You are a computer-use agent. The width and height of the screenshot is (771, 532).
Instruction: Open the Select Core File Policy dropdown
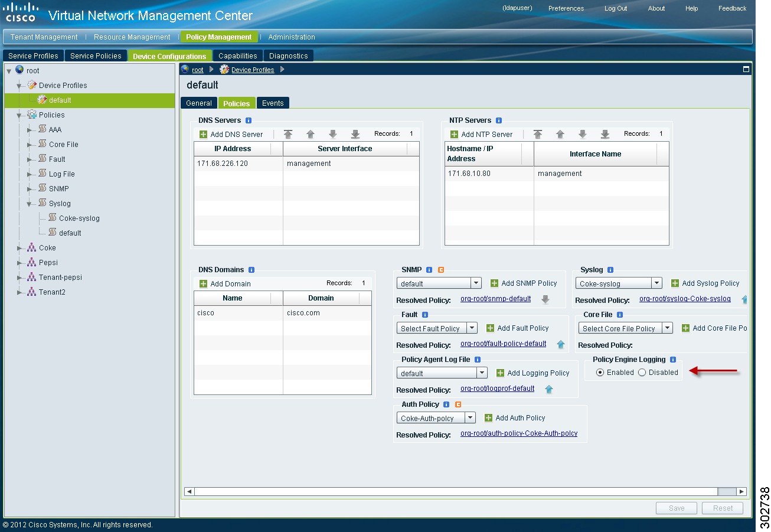[x=667, y=328]
